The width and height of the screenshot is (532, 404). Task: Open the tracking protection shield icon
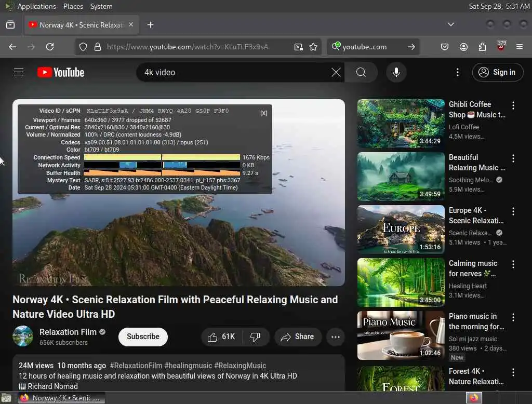83,47
